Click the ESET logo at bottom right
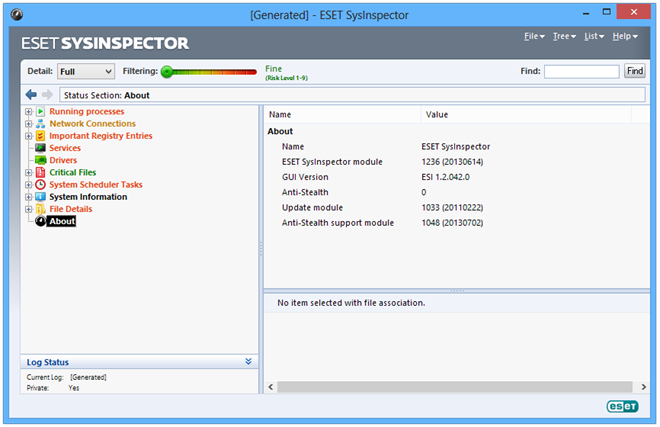The height and width of the screenshot is (427, 660). pyautogui.click(x=622, y=406)
